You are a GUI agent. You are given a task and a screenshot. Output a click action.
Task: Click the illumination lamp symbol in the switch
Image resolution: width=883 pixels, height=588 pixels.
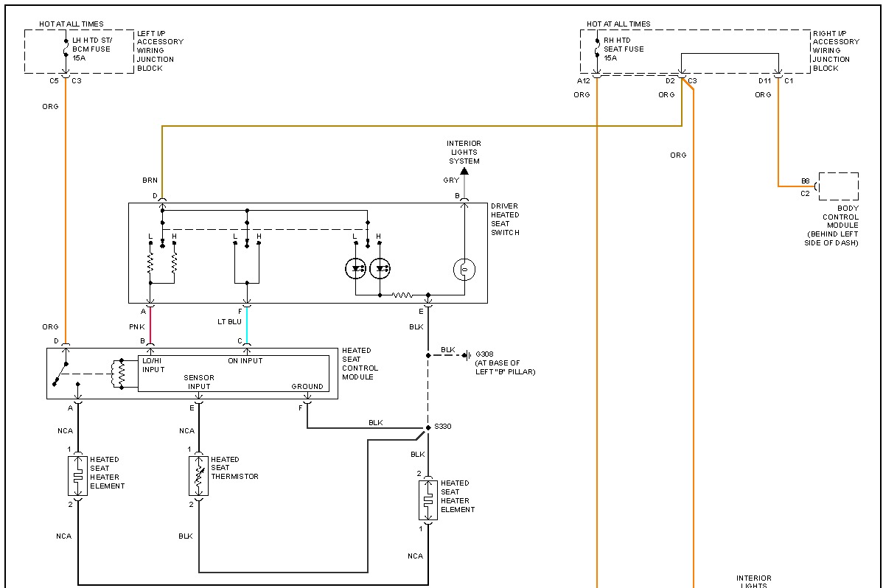coord(464,269)
